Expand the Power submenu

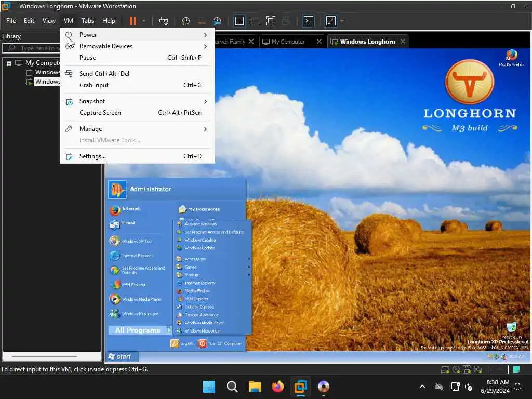point(137,35)
